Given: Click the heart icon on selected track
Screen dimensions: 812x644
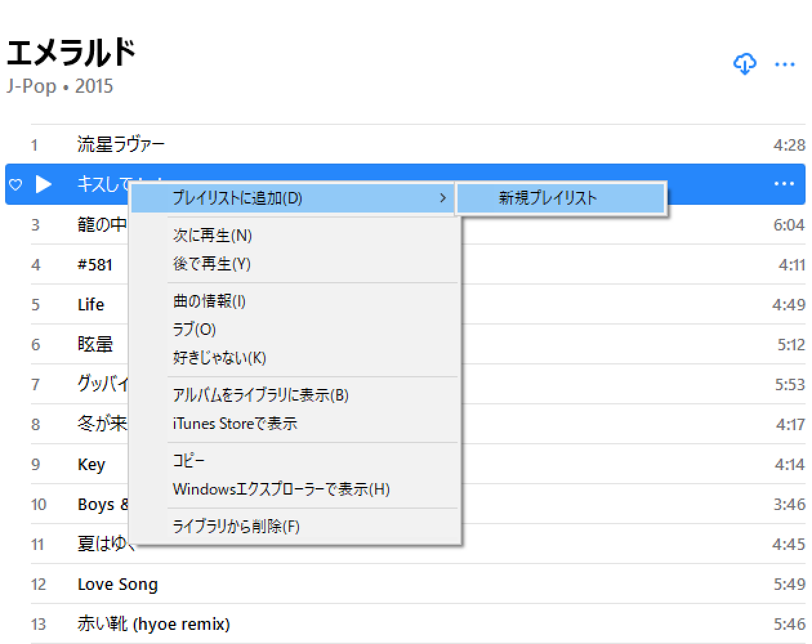Looking at the screenshot, I should point(16,185).
